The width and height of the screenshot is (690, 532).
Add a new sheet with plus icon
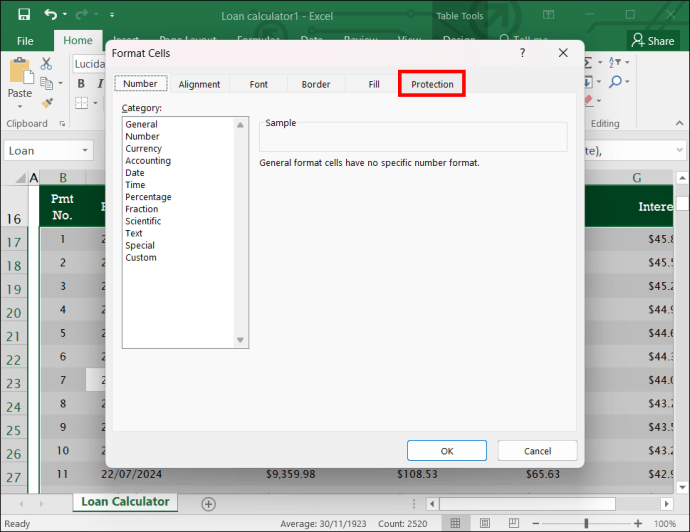point(209,504)
